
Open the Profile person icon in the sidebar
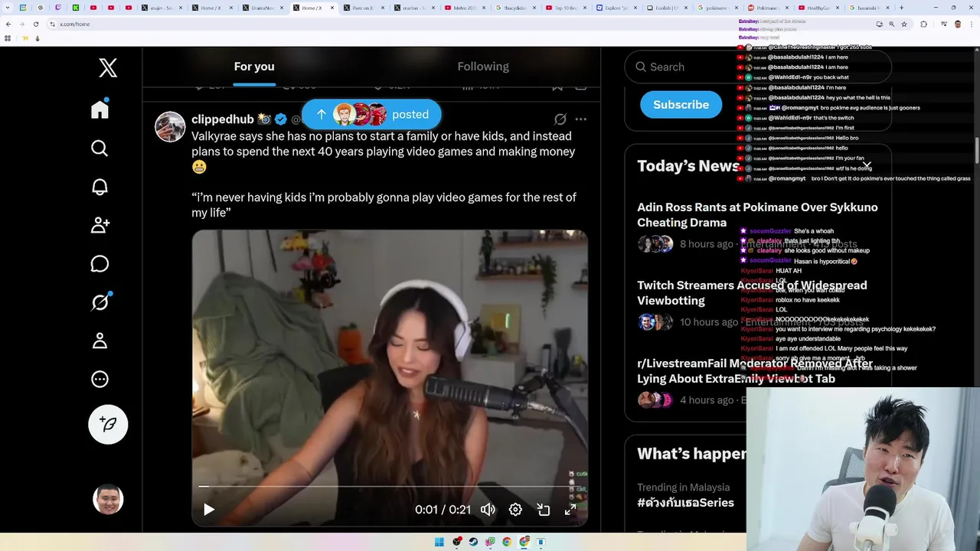pos(100,341)
